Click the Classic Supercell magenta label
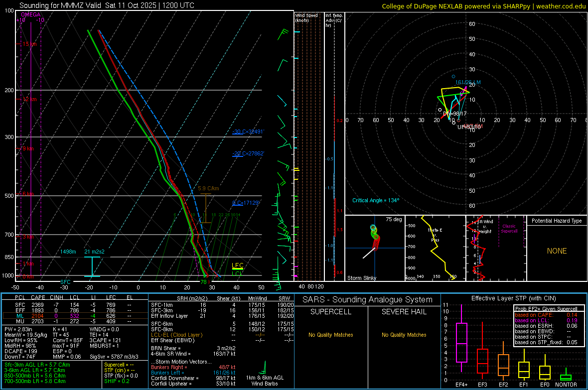Image resolution: width=588 pixels, height=390 pixels. click(509, 229)
